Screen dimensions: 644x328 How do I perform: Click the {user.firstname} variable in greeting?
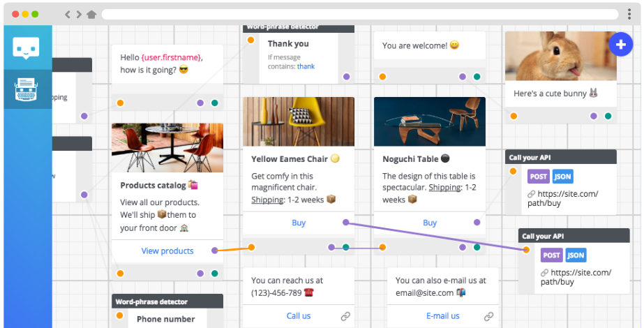coord(171,57)
